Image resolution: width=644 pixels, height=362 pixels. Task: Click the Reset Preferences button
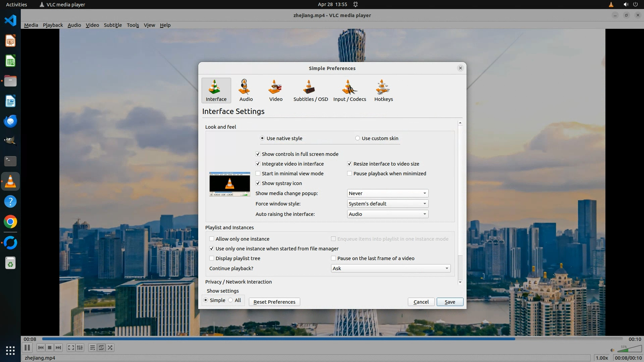[x=274, y=302]
